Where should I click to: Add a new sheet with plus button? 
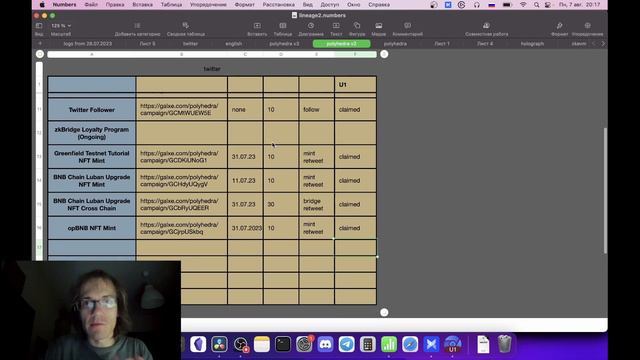pyautogui.click(x=40, y=44)
